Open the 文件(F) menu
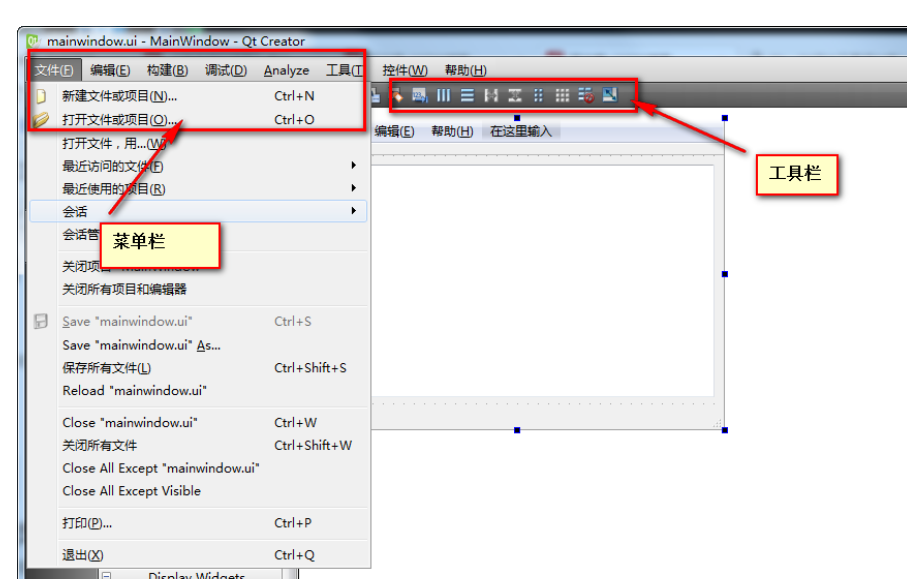 pyautogui.click(x=54, y=71)
